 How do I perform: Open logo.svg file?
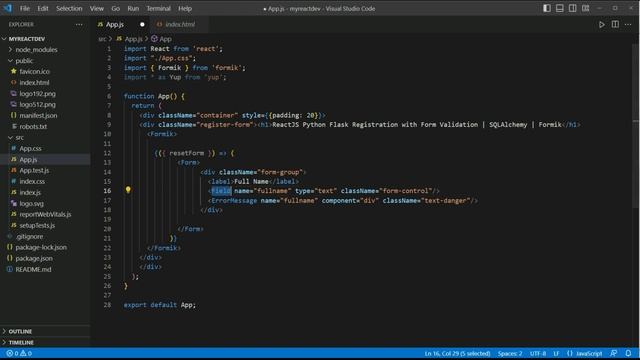31,204
